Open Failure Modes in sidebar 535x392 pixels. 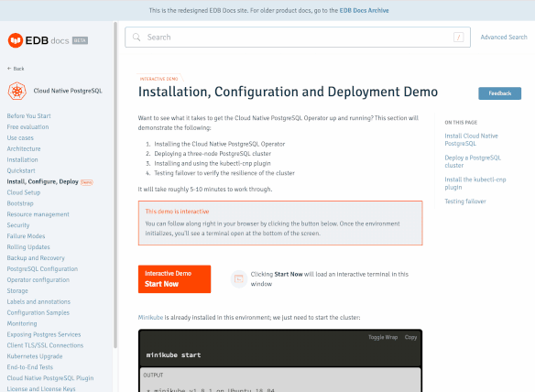click(x=26, y=236)
